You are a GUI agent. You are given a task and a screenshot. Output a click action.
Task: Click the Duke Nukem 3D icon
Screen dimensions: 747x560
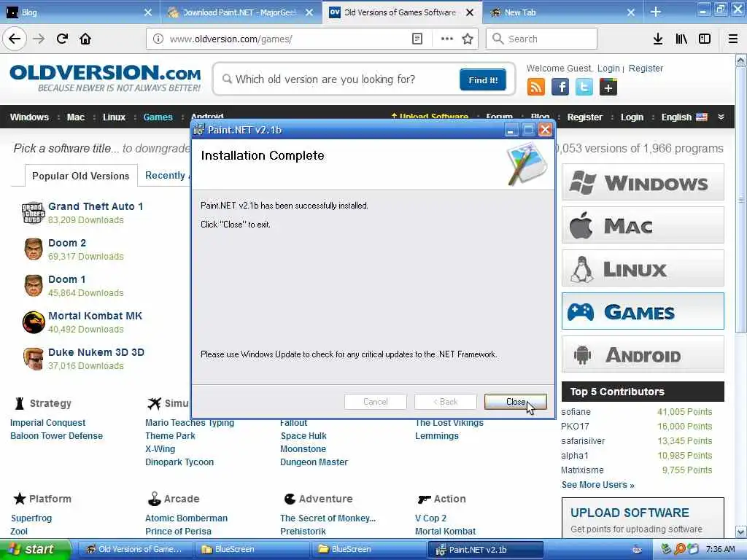[x=34, y=359]
